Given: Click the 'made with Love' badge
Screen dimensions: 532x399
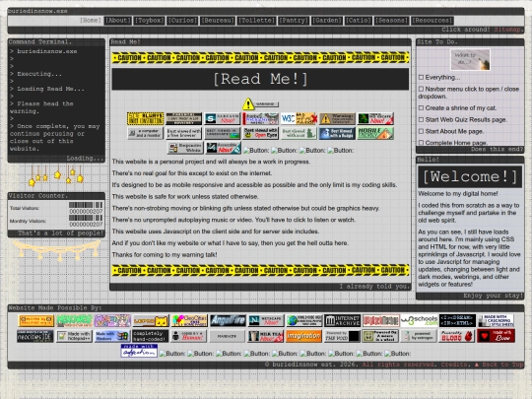Looking at the screenshot, I should [x=496, y=336].
